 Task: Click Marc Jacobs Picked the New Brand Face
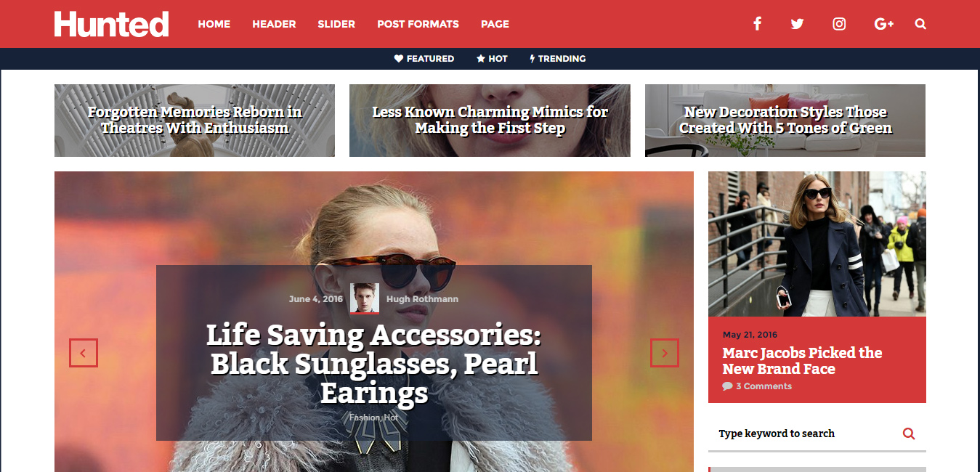coord(802,361)
